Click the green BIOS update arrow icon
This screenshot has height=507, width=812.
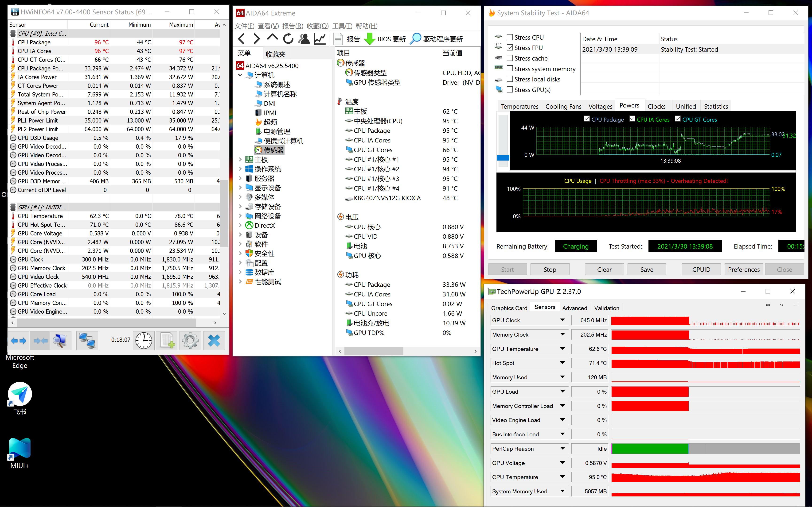point(369,39)
